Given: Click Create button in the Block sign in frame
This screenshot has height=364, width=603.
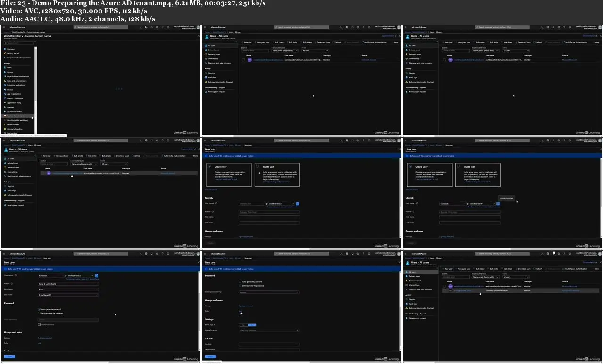Looking at the screenshot, I should pos(211,357).
